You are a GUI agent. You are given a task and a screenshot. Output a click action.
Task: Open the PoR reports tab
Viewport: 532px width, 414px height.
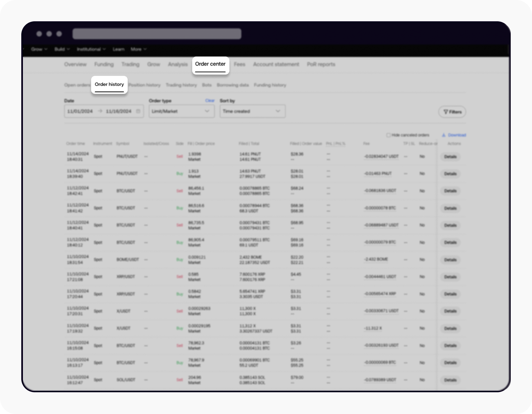click(321, 64)
